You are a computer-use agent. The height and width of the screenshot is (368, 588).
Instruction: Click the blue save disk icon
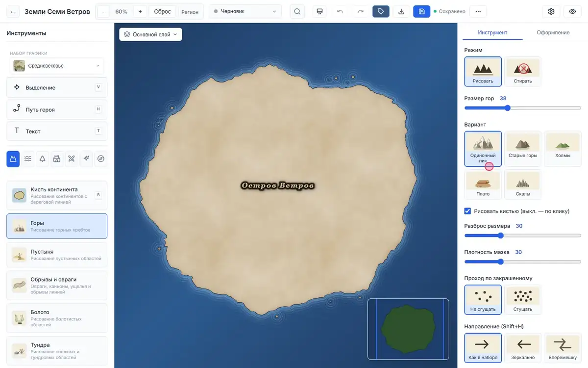(421, 11)
